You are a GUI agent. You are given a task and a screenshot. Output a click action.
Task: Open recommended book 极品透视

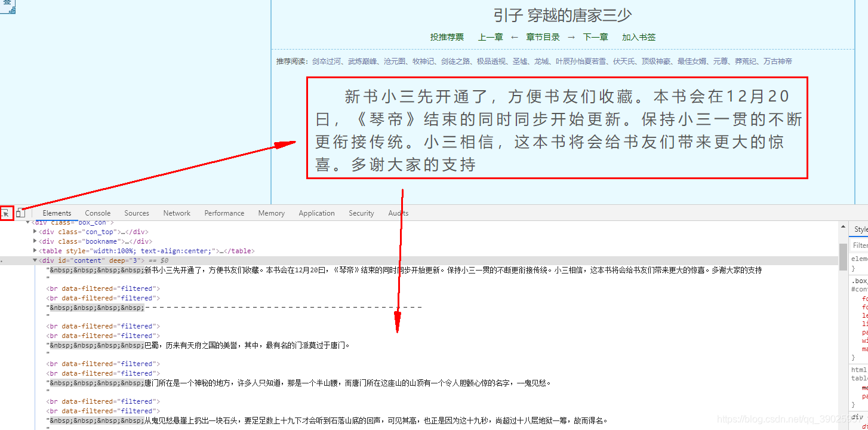(491, 61)
